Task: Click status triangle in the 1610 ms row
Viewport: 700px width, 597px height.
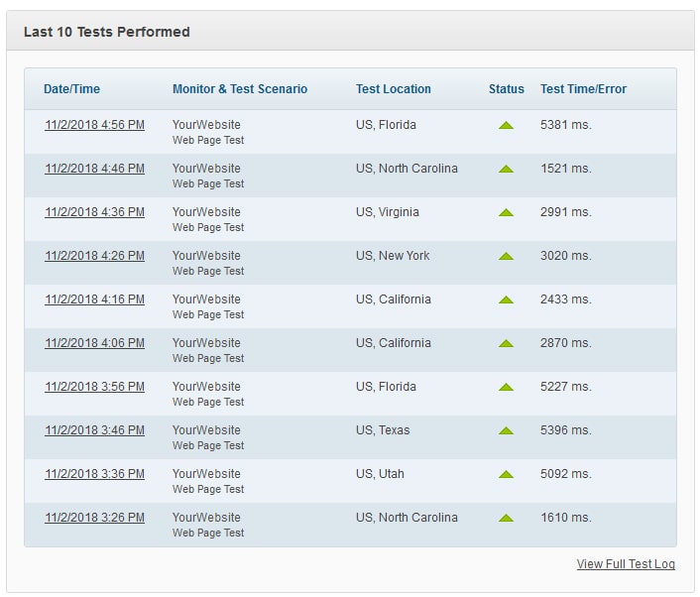Action: (x=506, y=519)
